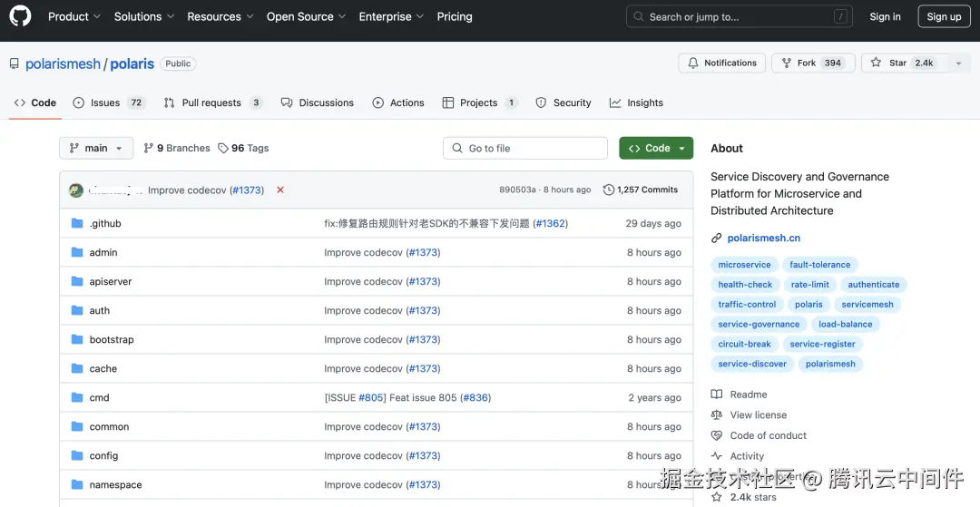Screen dimensions: 980x507
Task: Open the Resources dropdown menu
Action: [x=220, y=17]
